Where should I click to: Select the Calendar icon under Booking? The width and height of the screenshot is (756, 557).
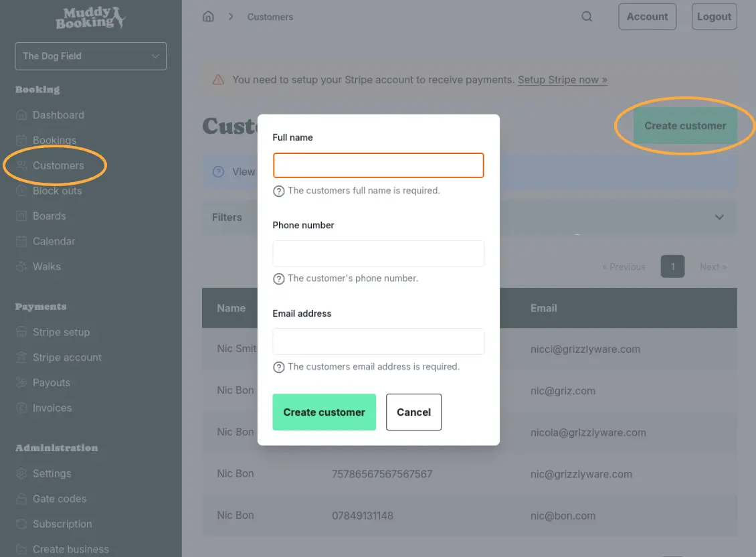coord(22,241)
